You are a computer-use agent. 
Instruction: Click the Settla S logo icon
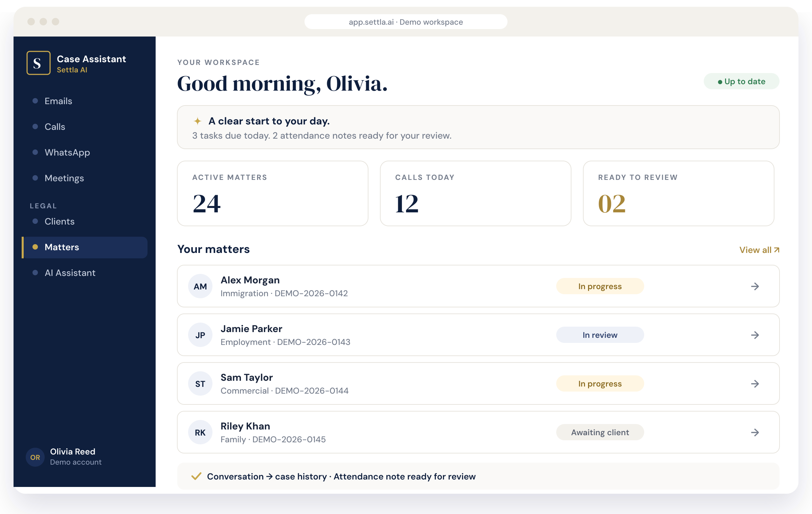(x=39, y=63)
